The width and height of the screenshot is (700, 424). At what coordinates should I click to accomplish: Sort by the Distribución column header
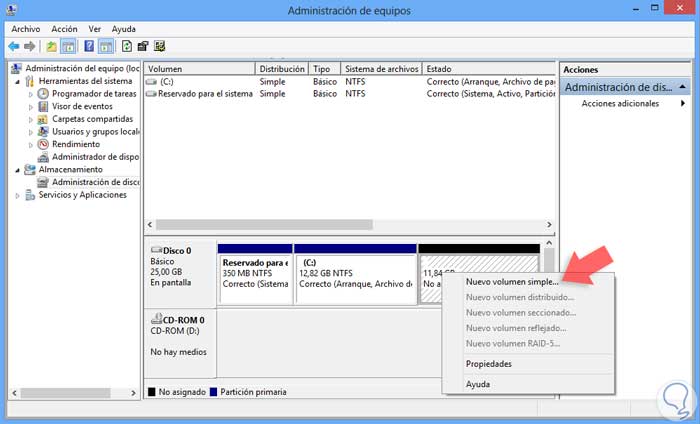pyautogui.click(x=282, y=69)
